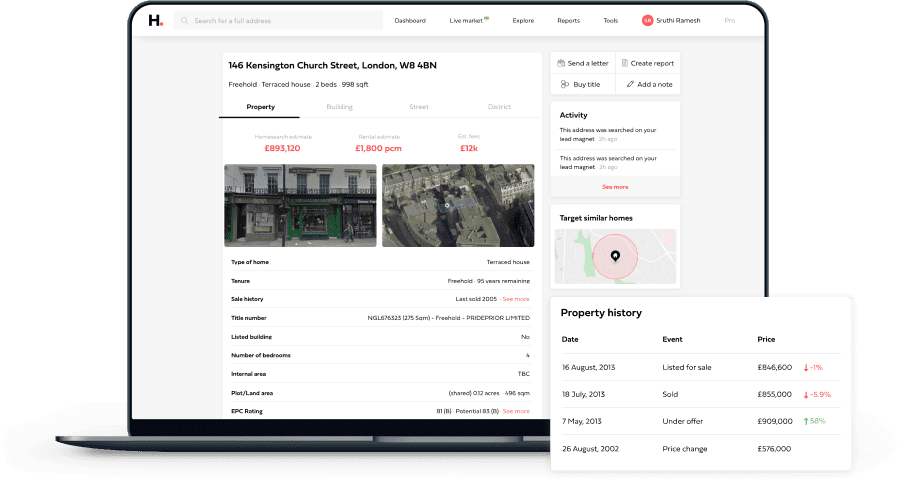Viewport: 904px width, 480px height.
Task: Go to the Reports menu
Action: tap(568, 20)
